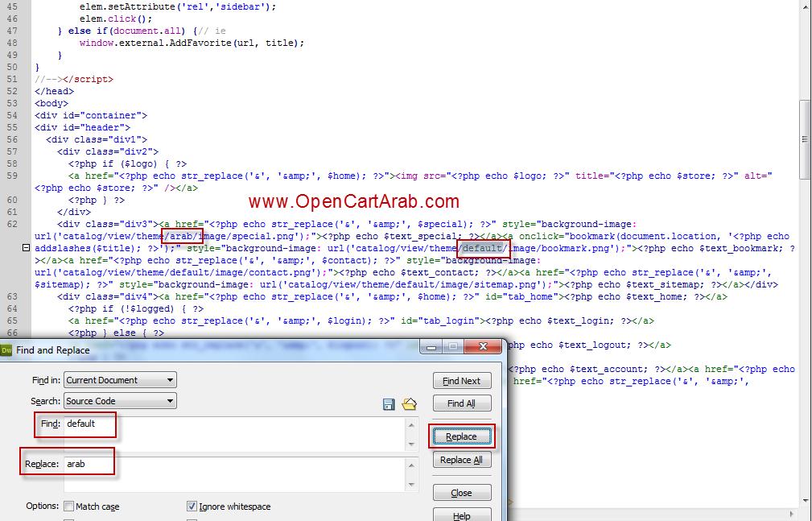Open the Find in dropdown
This screenshot has width=812, height=521.
point(120,380)
